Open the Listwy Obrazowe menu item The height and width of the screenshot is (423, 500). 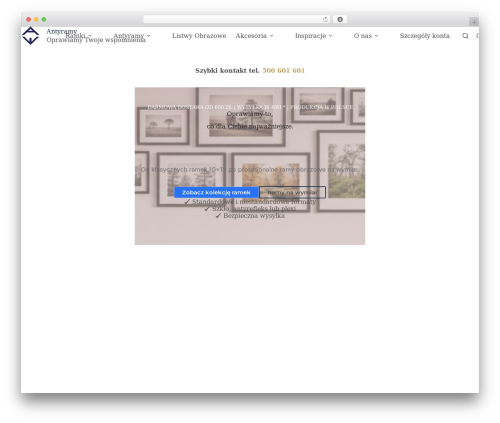pos(199,36)
